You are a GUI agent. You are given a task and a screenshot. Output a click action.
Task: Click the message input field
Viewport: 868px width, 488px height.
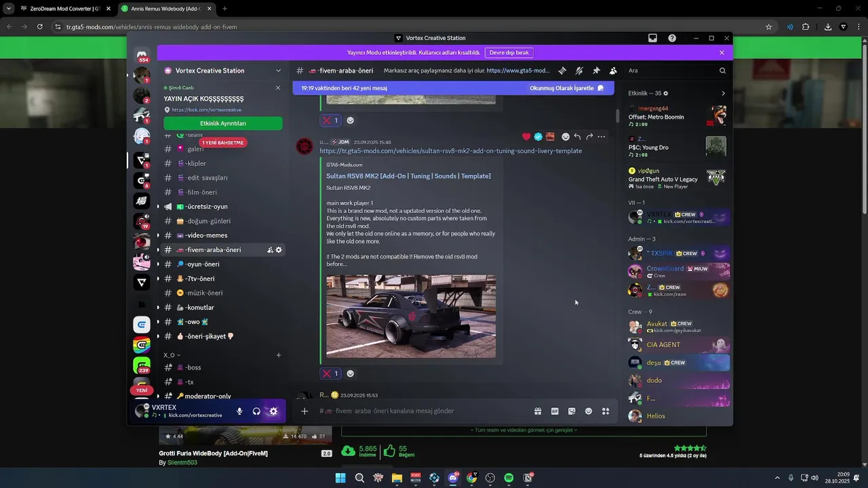[x=420, y=411]
